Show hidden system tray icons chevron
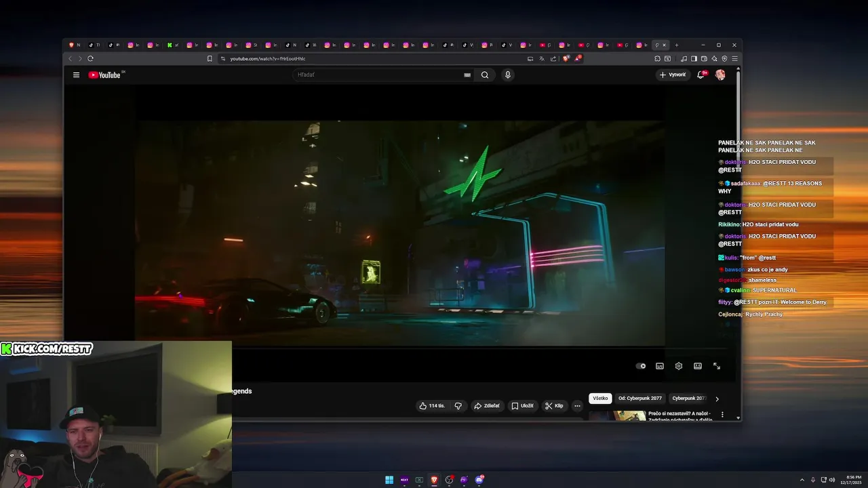Image resolution: width=868 pixels, height=488 pixels. tap(802, 480)
